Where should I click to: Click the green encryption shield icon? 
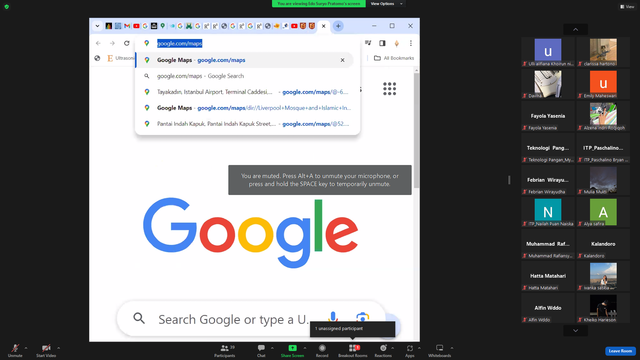pos(7,7)
